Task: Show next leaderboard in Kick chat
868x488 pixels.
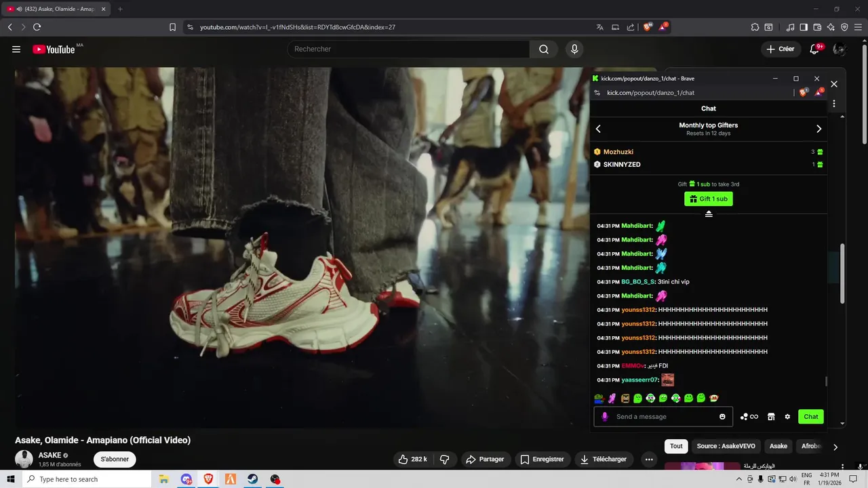Action: point(818,129)
